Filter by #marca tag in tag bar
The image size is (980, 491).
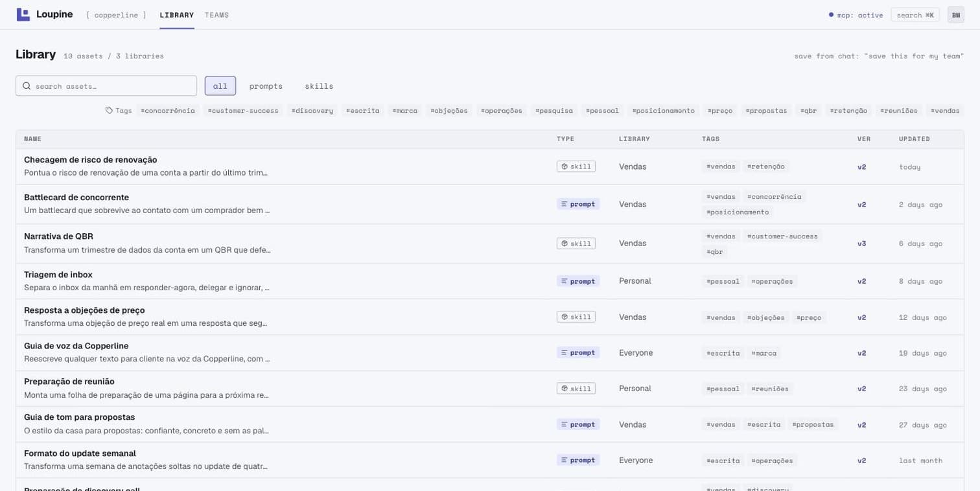(x=404, y=111)
